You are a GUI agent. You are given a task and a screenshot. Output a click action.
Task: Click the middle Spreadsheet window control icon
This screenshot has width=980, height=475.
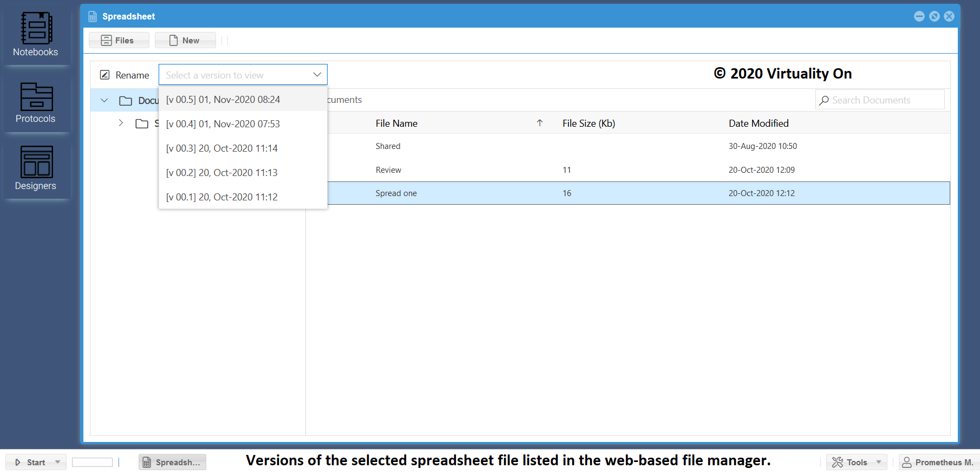coord(934,16)
